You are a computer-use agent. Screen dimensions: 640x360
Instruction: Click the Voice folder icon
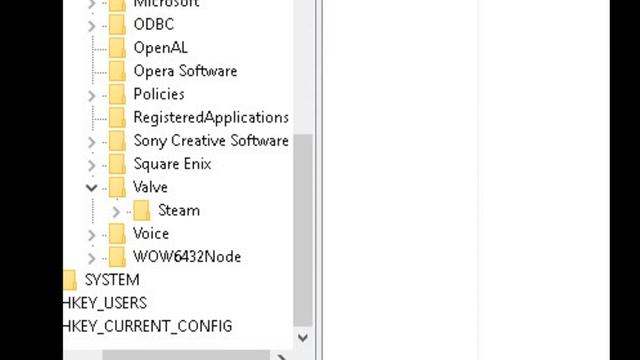click(x=117, y=234)
